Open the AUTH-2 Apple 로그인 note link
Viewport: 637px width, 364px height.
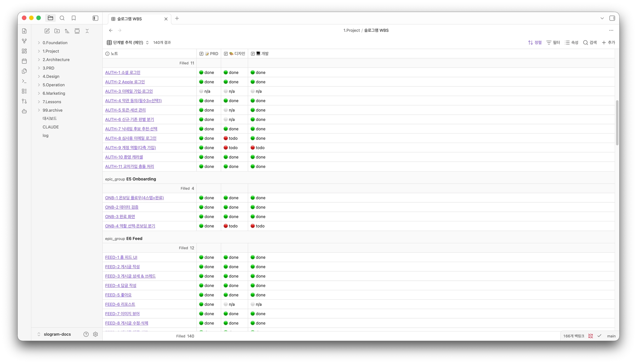(125, 82)
